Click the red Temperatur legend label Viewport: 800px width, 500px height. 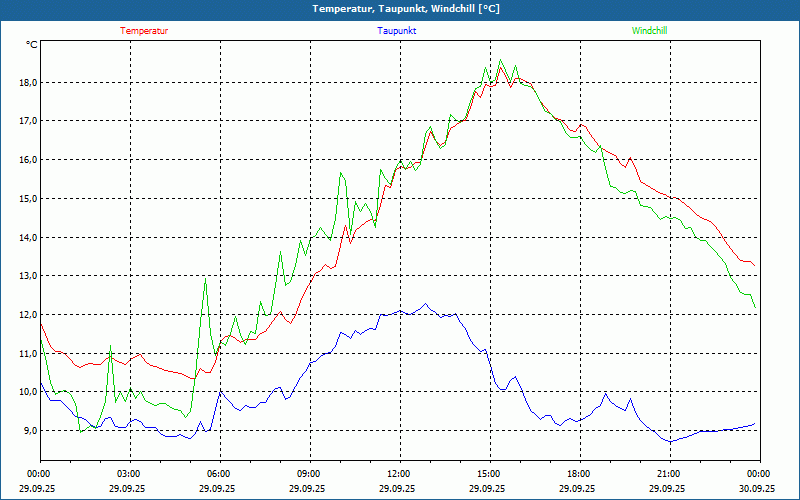144,31
